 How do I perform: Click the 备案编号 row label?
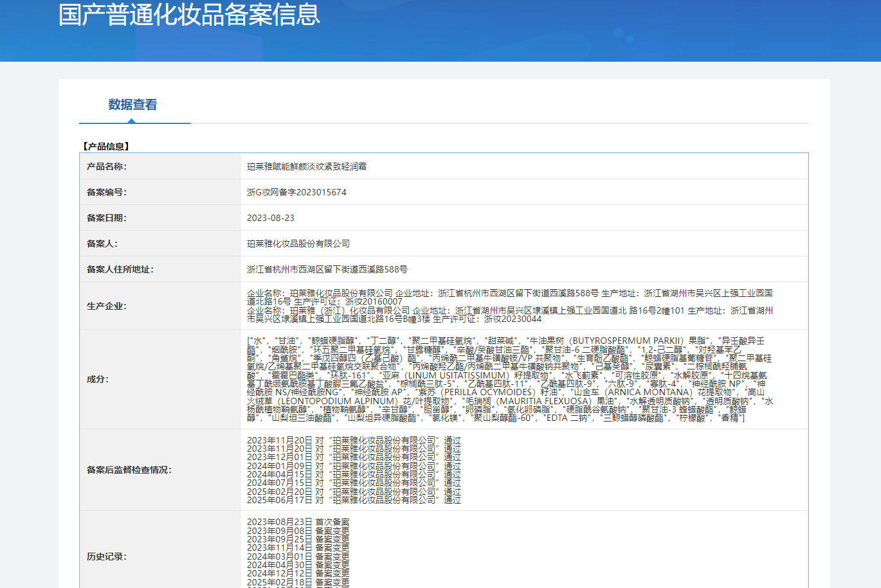(107, 192)
